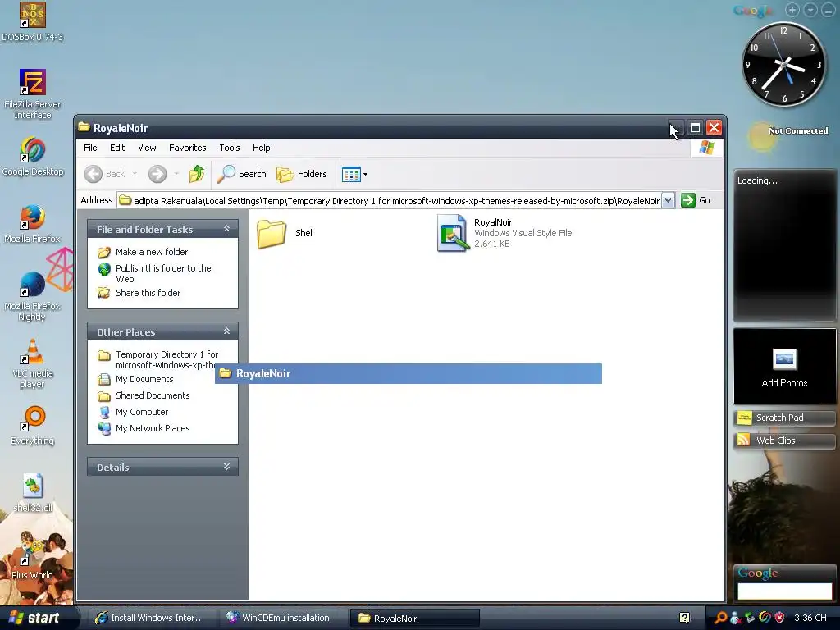Image resolution: width=840 pixels, height=630 pixels.
Task: Minimize the Google sidebar with minus button
Action: tap(829, 10)
